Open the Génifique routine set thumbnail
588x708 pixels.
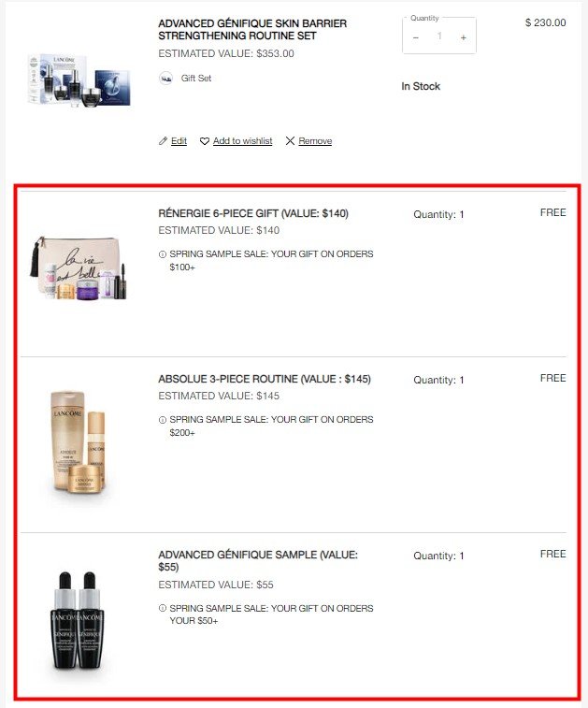click(x=79, y=79)
